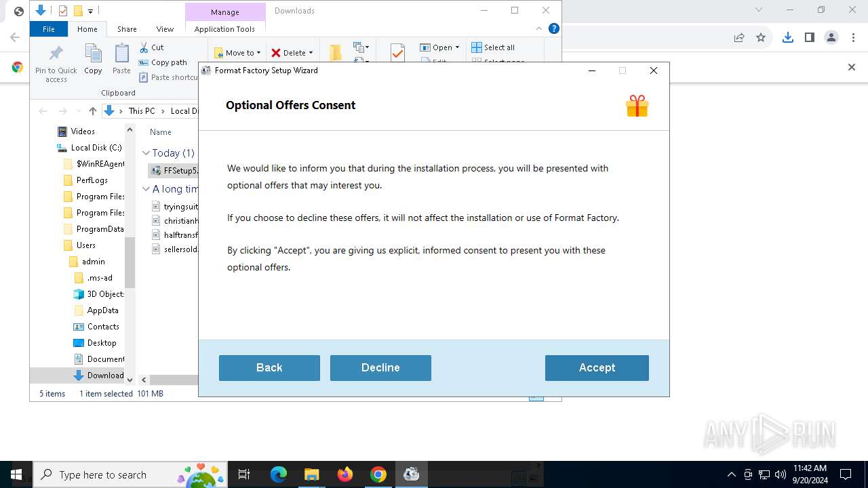The image size is (868, 488).
Task: Launch Firefox from the taskbar
Action: 345,474
